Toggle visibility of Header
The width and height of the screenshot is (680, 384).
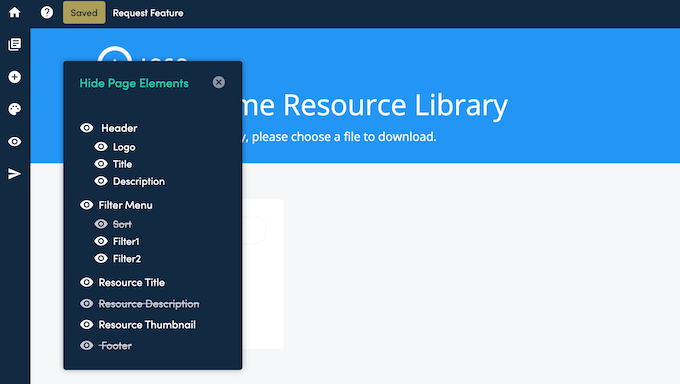pyautogui.click(x=87, y=128)
